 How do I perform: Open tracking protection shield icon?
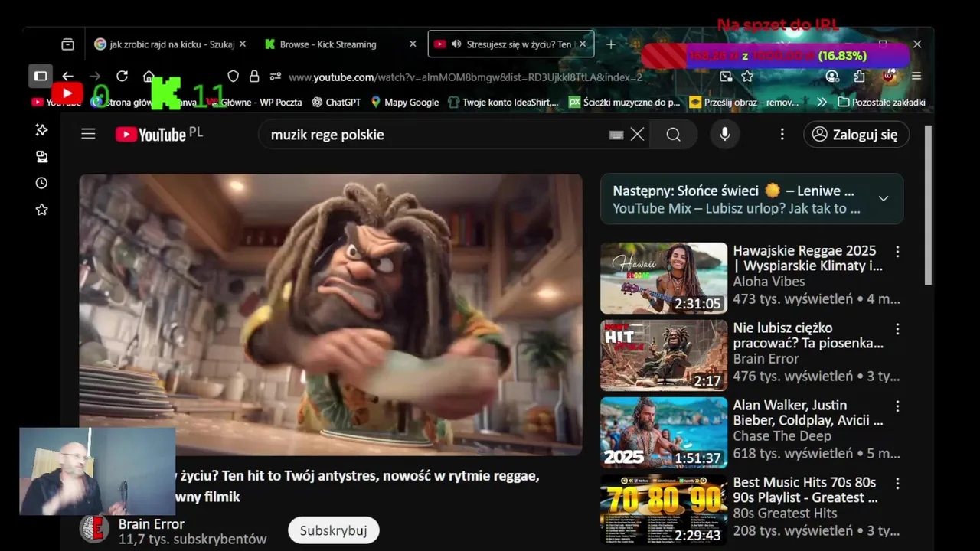coord(234,77)
